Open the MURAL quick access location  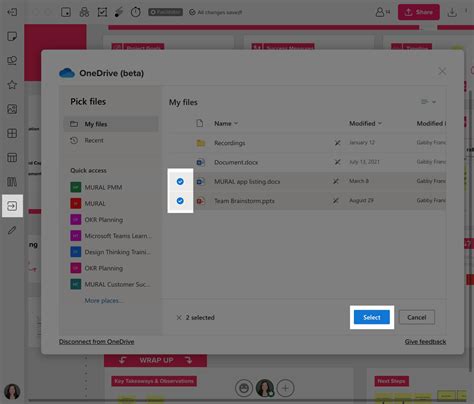tap(88, 203)
